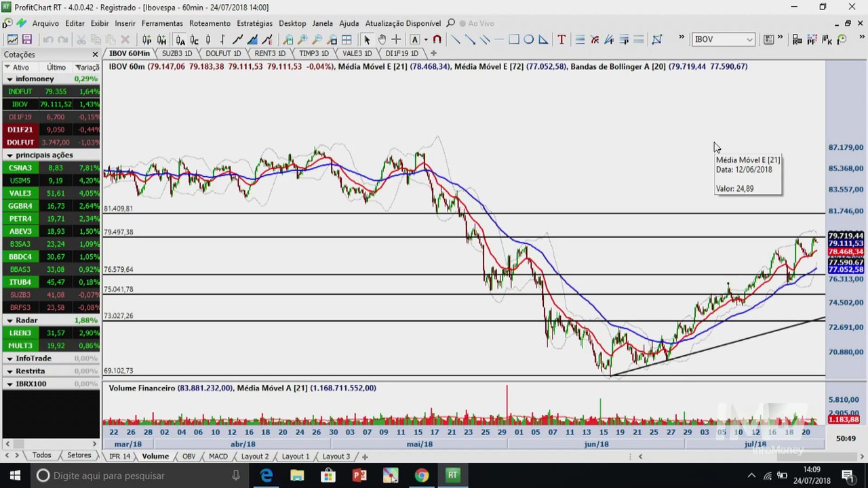The width and height of the screenshot is (868, 488).
Task: Click the clock replay toolbar icon
Action: [842, 39]
